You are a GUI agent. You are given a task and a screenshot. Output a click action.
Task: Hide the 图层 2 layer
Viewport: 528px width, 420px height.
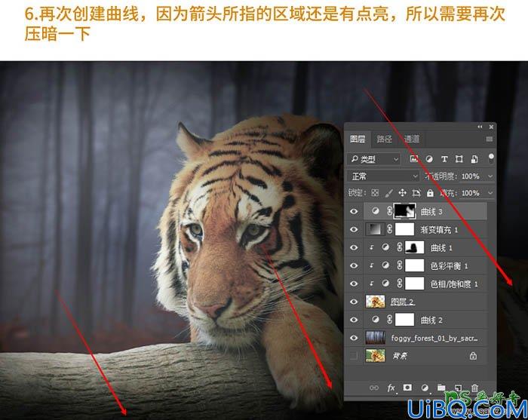coord(354,302)
